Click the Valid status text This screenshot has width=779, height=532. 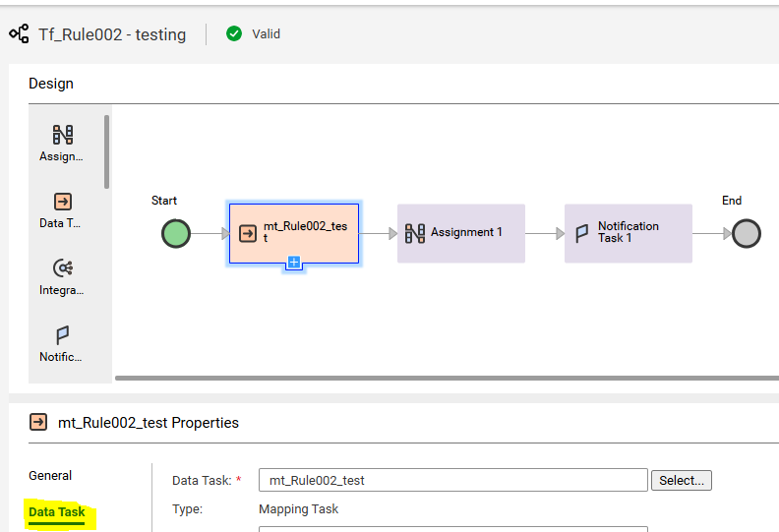click(267, 33)
